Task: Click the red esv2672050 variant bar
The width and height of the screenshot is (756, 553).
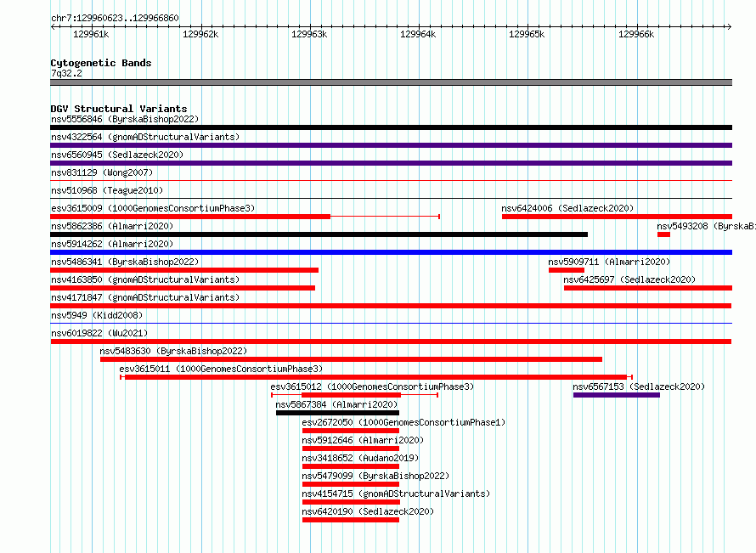Action: pos(351,431)
